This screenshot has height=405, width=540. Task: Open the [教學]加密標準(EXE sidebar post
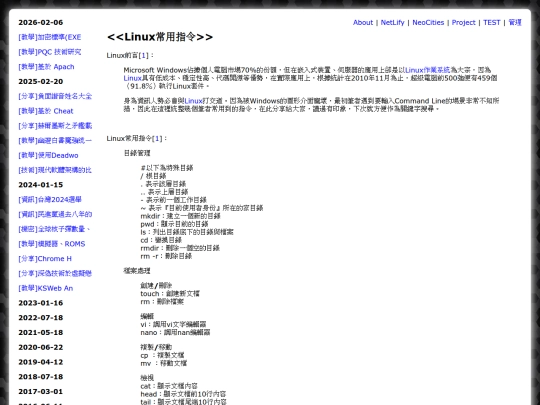(x=50, y=37)
